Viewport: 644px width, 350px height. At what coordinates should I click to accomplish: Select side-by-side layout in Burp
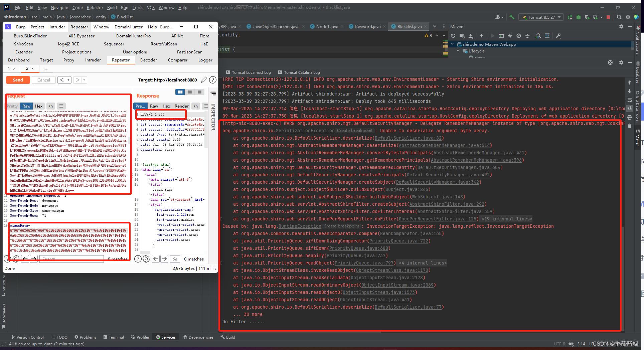click(x=180, y=92)
